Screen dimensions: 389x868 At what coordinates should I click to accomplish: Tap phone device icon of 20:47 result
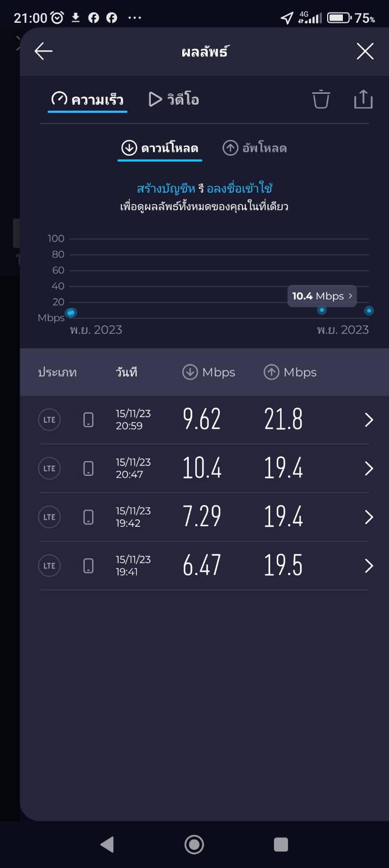(x=88, y=469)
